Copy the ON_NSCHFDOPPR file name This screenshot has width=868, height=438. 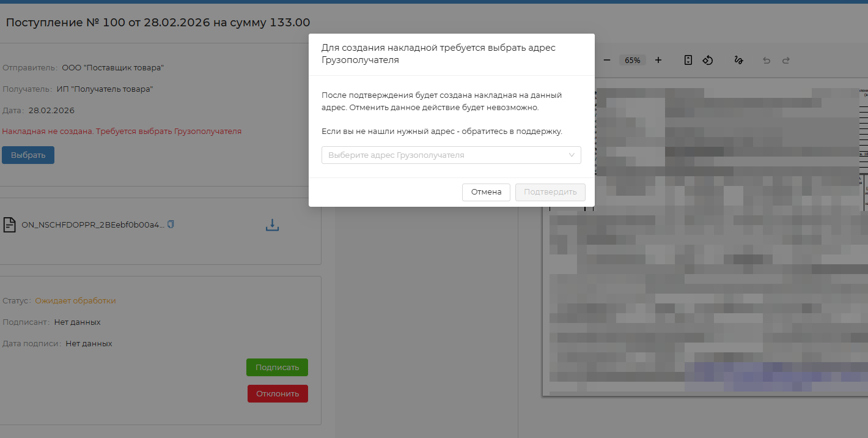coord(171,225)
